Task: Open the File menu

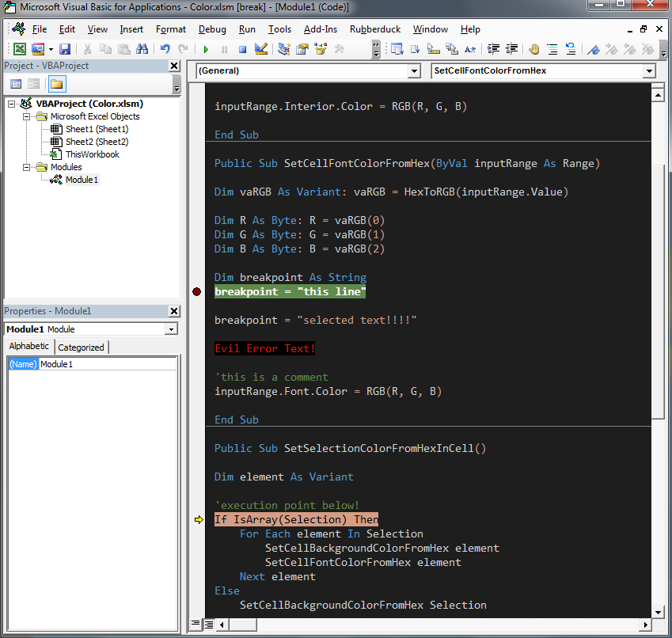Action: coord(40,29)
